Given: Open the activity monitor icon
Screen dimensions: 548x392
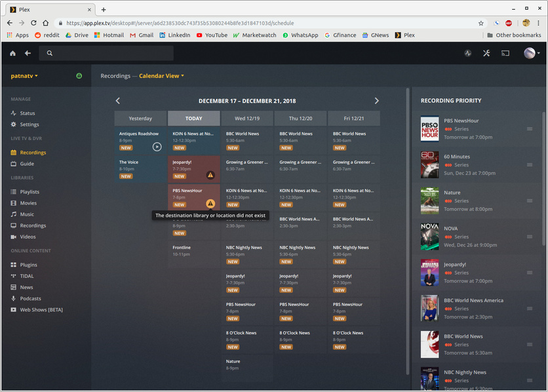Looking at the screenshot, I should click(x=467, y=53).
